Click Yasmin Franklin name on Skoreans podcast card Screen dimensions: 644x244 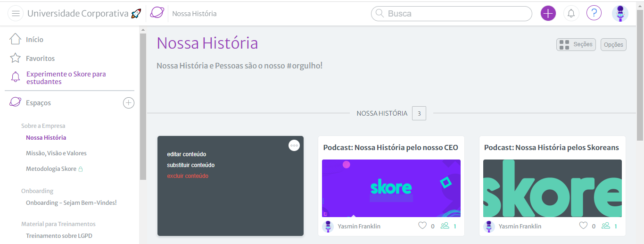(x=520, y=227)
